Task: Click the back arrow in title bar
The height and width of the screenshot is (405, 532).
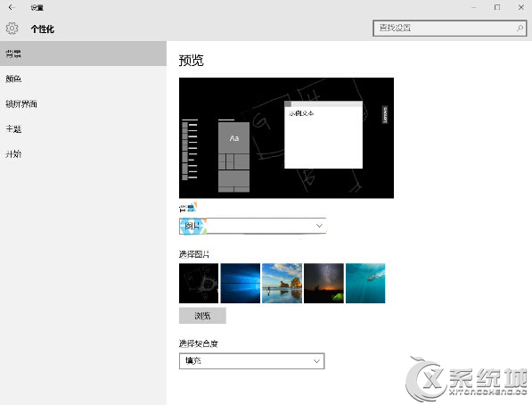Action: 12,7
